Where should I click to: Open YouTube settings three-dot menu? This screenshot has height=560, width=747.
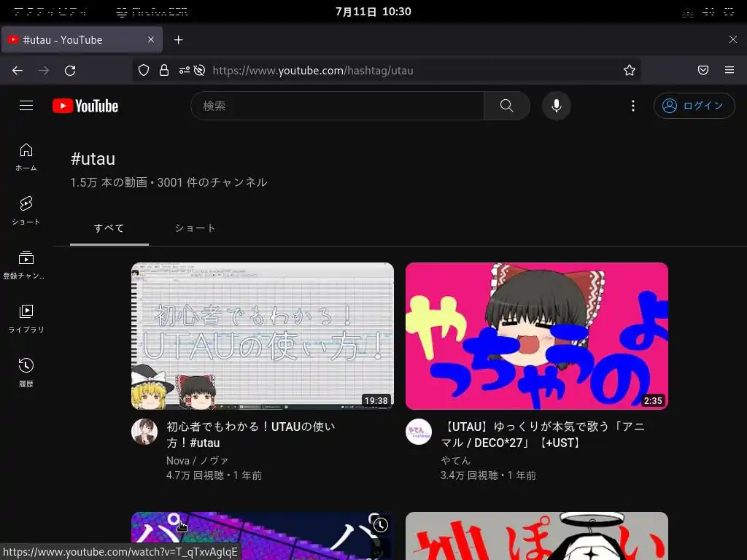(632, 106)
